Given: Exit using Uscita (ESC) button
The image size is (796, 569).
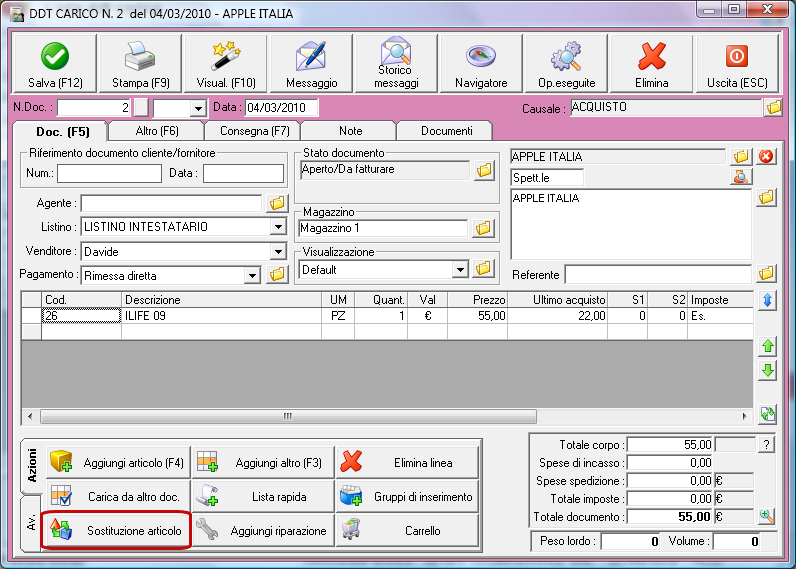Looking at the screenshot, I should [x=737, y=63].
